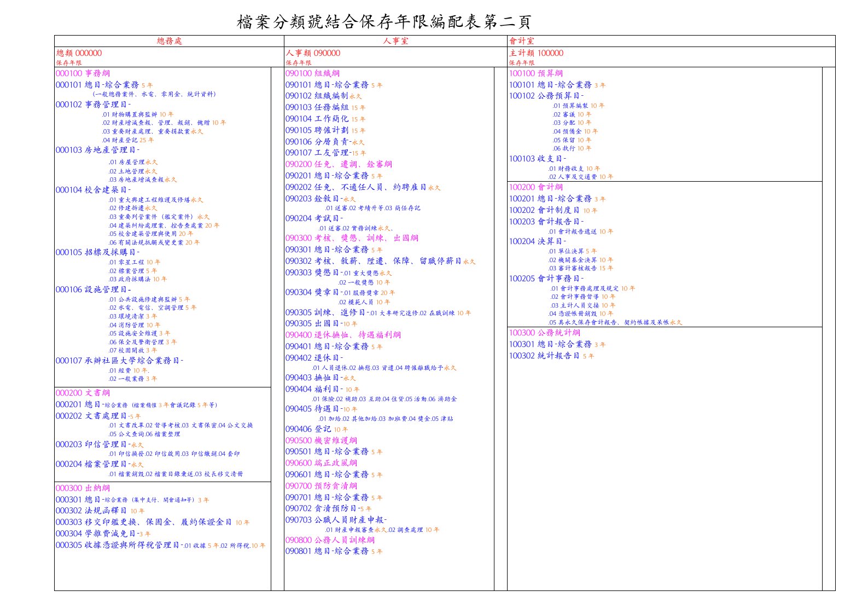
Task: Click the '人事室' column header
Action: tap(395, 41)
